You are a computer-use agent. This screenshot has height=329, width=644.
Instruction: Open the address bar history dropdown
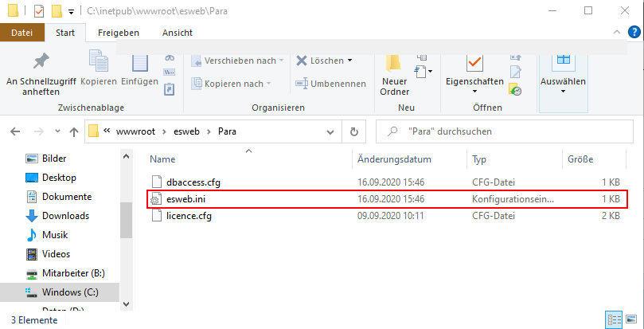click(330, 132)
